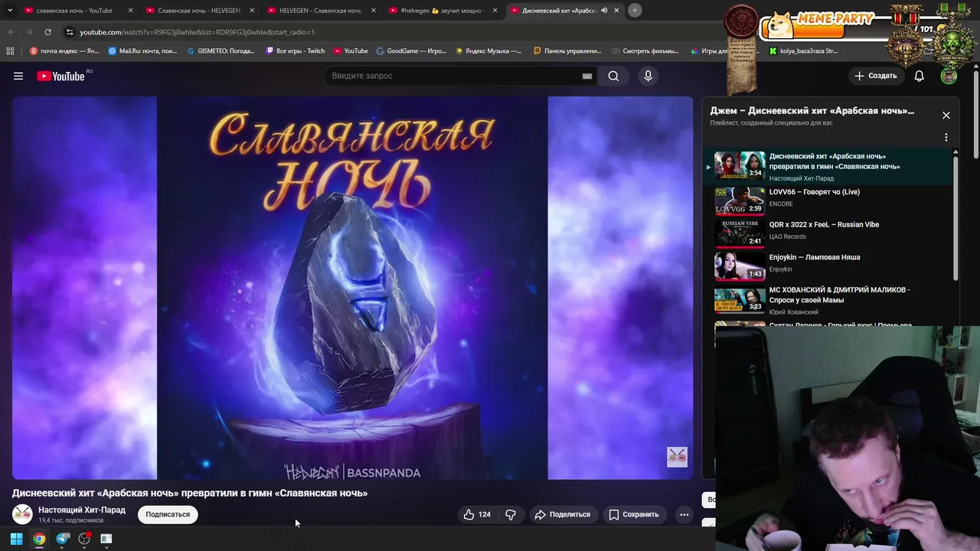Image resolution: width=980 pixels, height=551 pixels.
Task: Click Поделиться share button
Action: click(563, 514)
